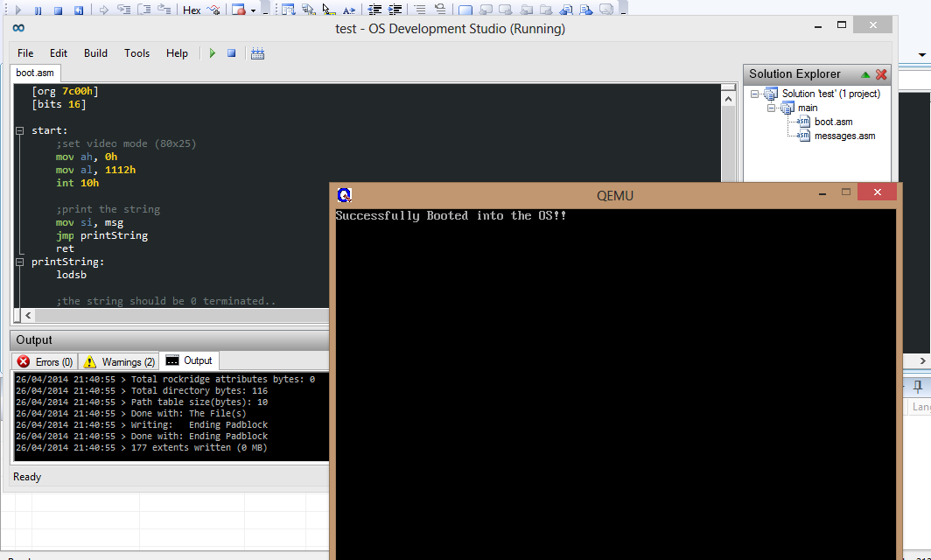The image size is (931, 560).
Task: Click the Uncomment Lines icon in the background toolbar
Action: tap(440, 10)
